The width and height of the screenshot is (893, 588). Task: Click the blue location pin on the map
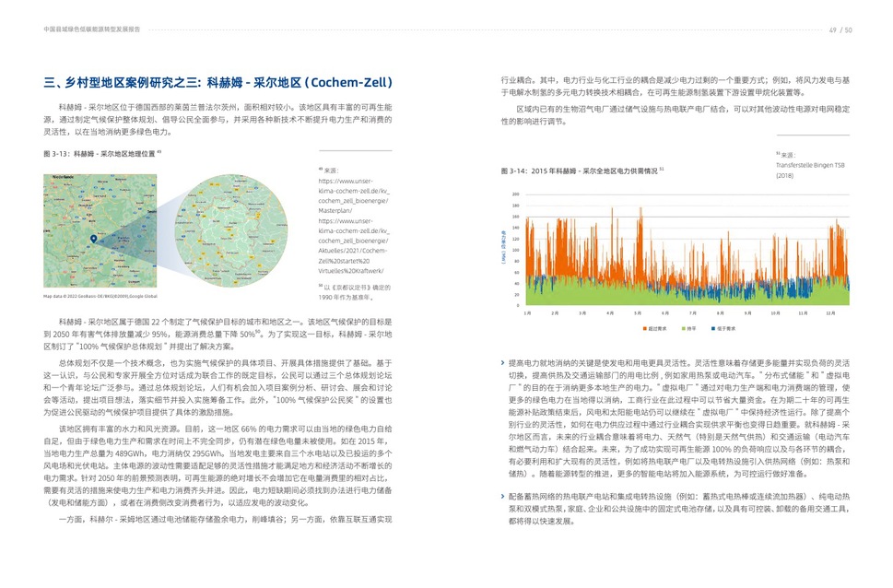click(94, 239)
